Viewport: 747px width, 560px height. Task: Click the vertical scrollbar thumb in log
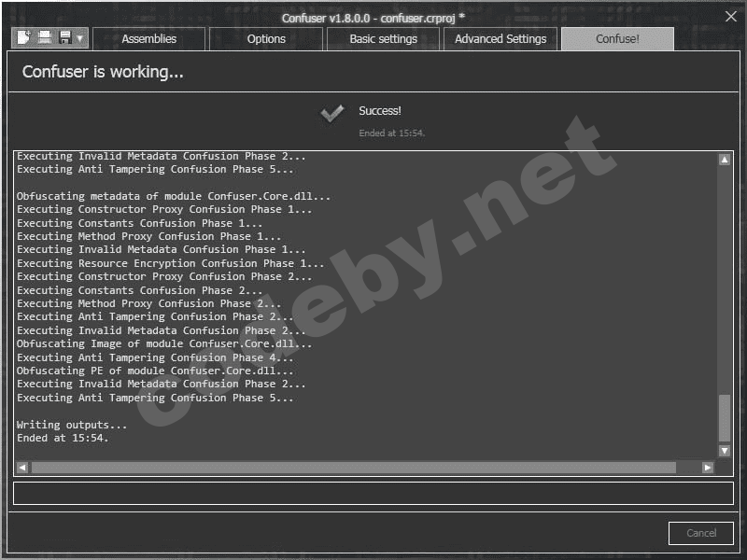(725, 417)
